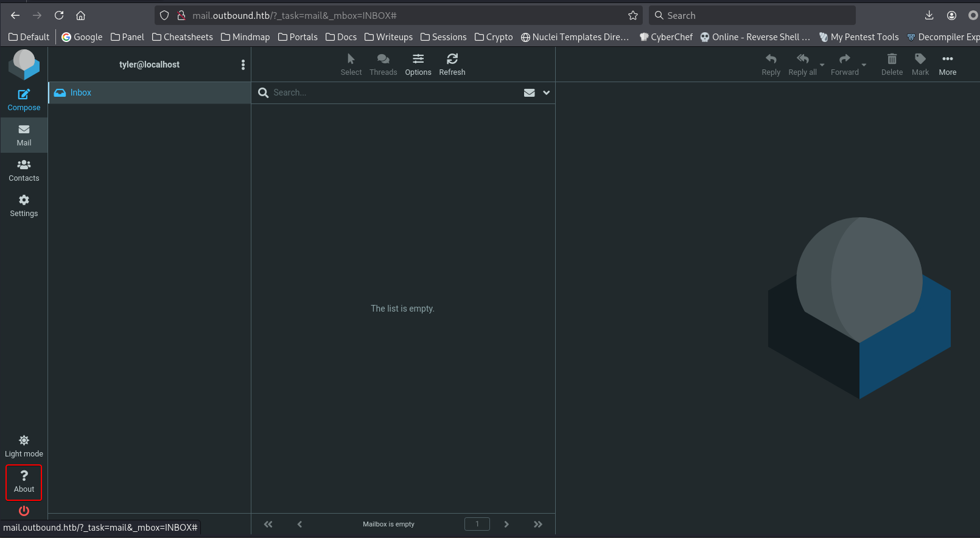Click the More actions ellipsis icon
980x538 pixels.
pos(947,65)
